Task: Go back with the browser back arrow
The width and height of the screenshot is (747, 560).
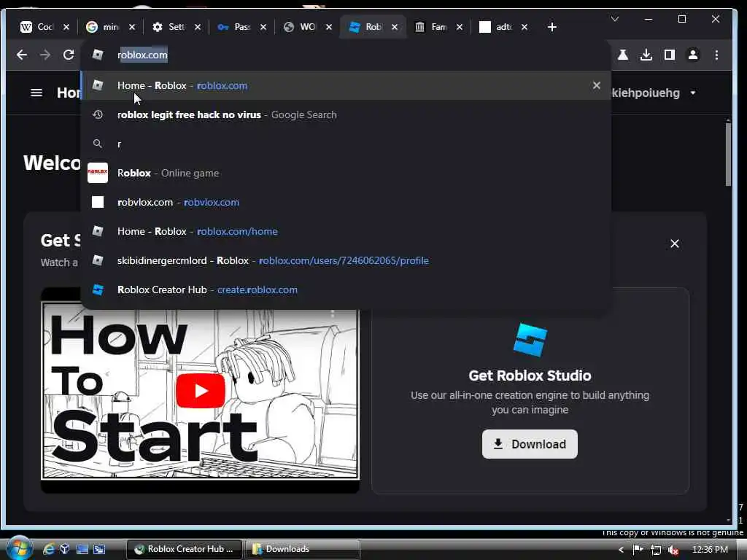Action: tap(21, 55)
